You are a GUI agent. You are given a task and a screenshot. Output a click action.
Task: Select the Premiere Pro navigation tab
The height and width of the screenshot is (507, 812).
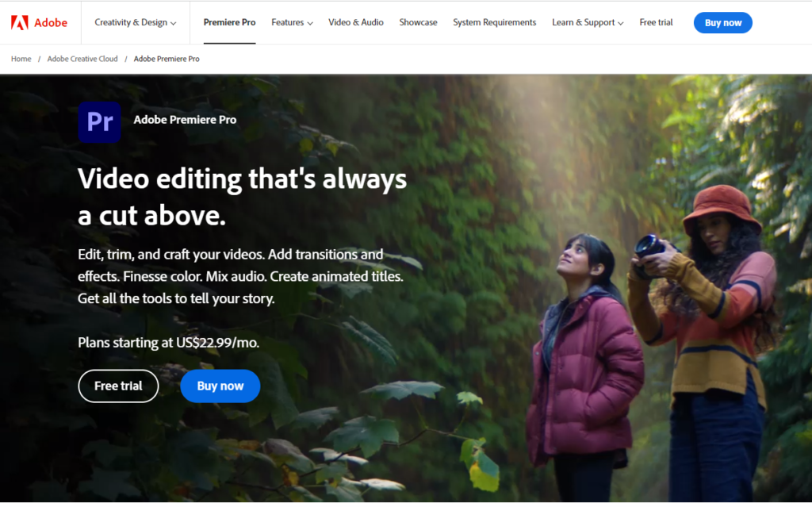click(229, 22)
